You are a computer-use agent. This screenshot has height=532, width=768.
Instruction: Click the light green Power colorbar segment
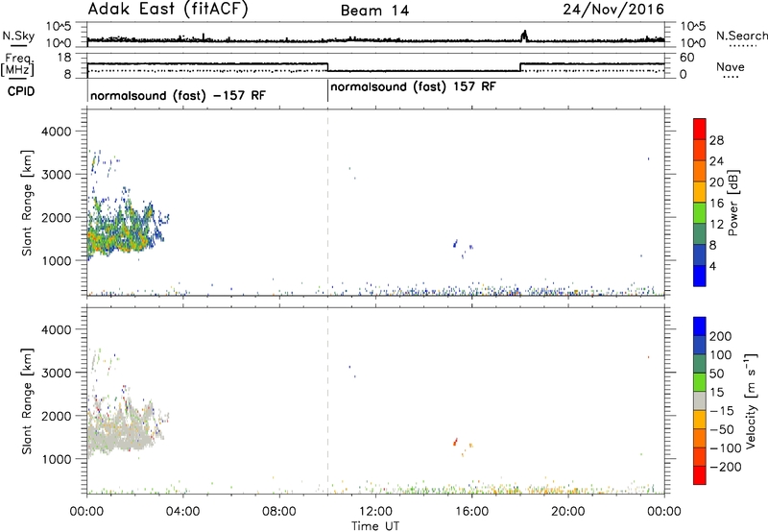(x=700, y=212)
